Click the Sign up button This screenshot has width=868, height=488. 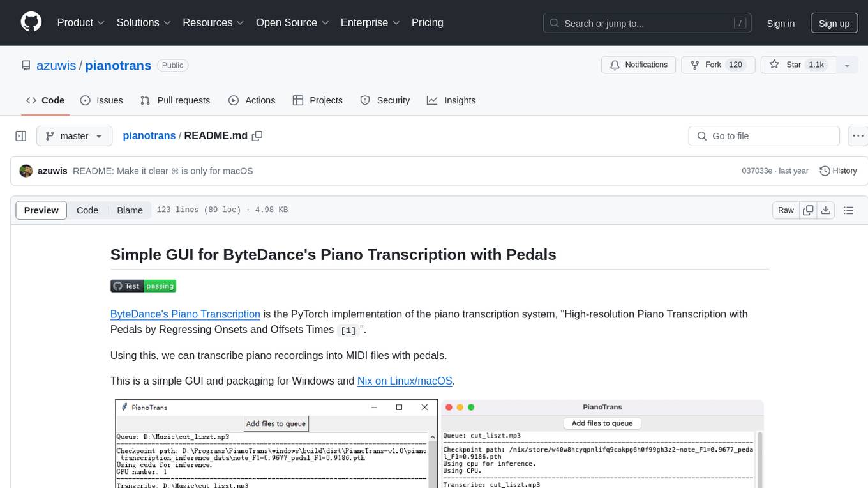pyautogui.click(x=834, y=23)
